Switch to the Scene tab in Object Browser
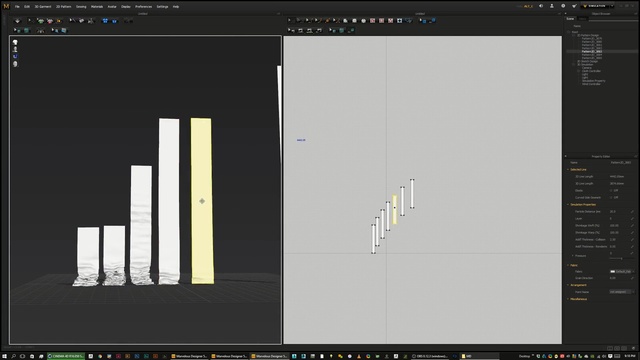This screenshot has height=360, width=640. [570, 19]
